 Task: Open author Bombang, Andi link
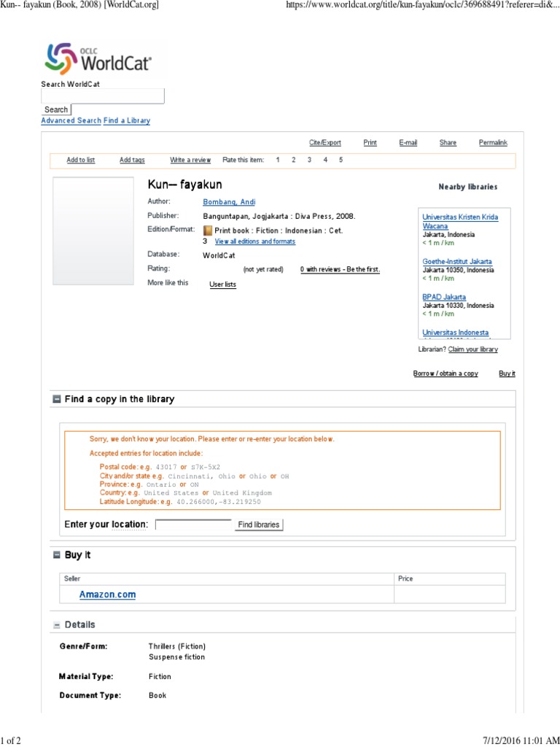(229, 202)
